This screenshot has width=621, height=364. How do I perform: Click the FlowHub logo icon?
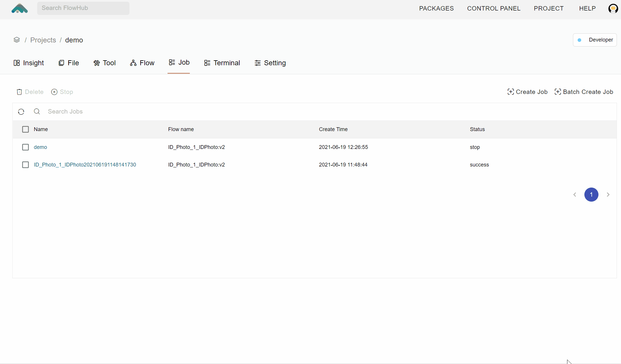(20, 8)
